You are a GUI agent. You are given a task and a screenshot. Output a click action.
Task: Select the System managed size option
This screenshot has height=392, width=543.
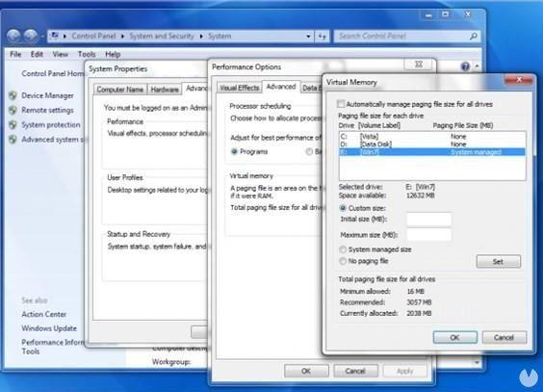click(343, 249)
